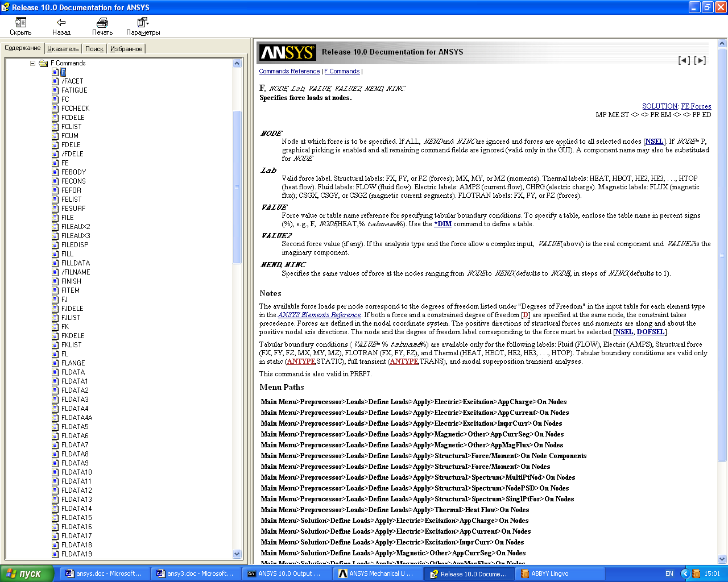Select FLDATA19 in the contents tree
The width and height of the screenshot is (728, 582).
[77, 554]
